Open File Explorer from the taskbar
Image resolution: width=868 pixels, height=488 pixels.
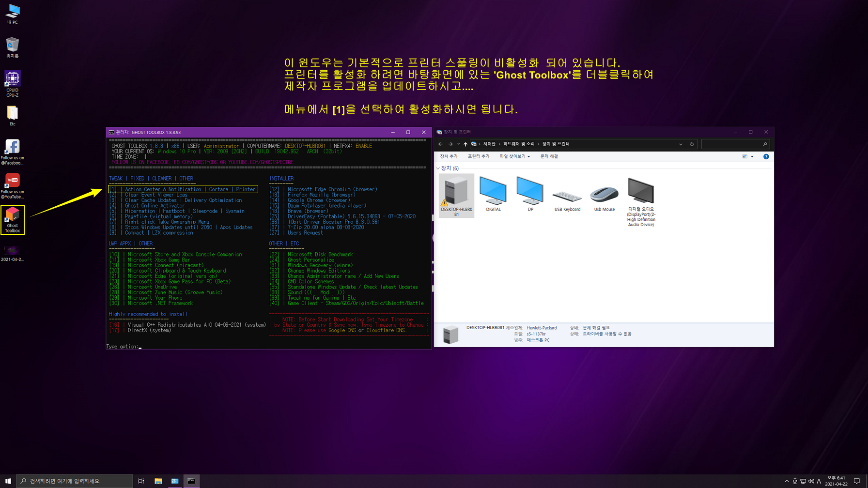click(158, 481)
